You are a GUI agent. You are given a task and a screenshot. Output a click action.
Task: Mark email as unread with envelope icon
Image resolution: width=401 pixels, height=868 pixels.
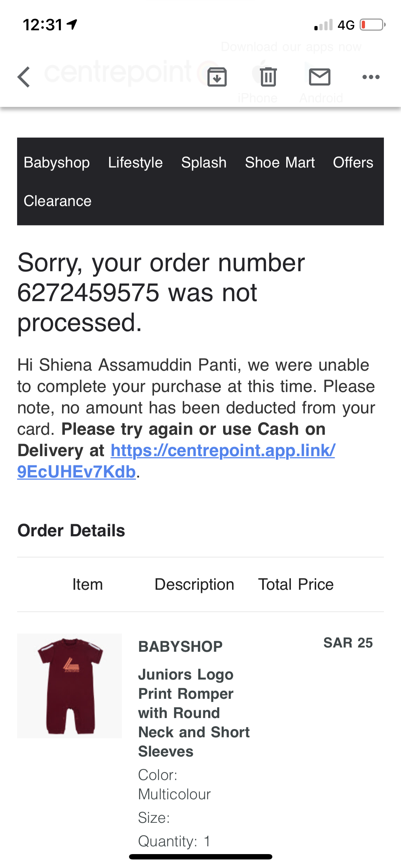[x=319, y=77]
